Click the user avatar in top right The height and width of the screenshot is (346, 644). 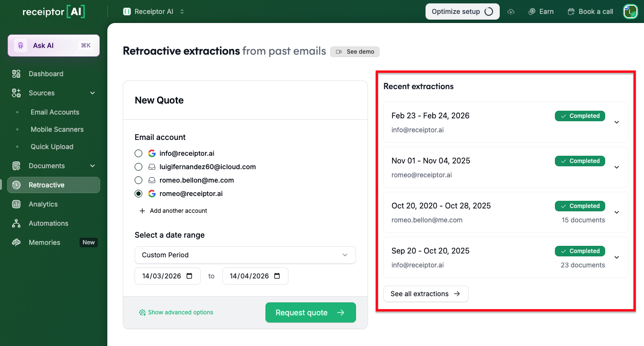[x=630, y=12]
